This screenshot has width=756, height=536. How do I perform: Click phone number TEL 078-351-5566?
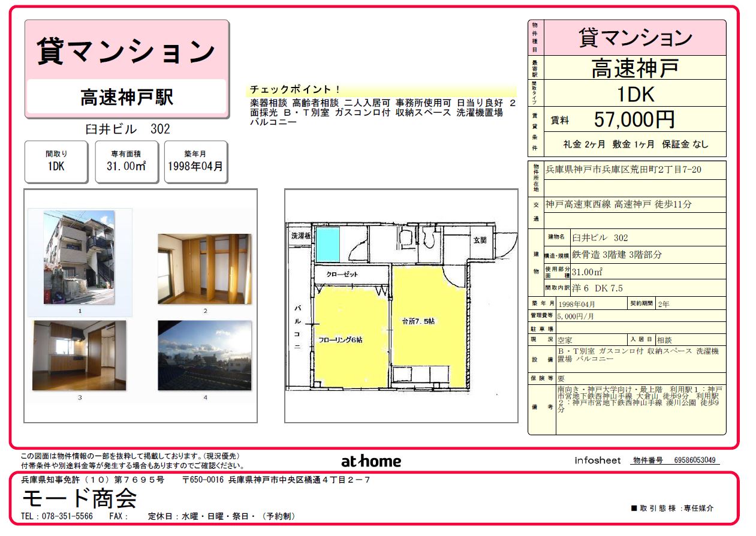[x=57, y=516]
